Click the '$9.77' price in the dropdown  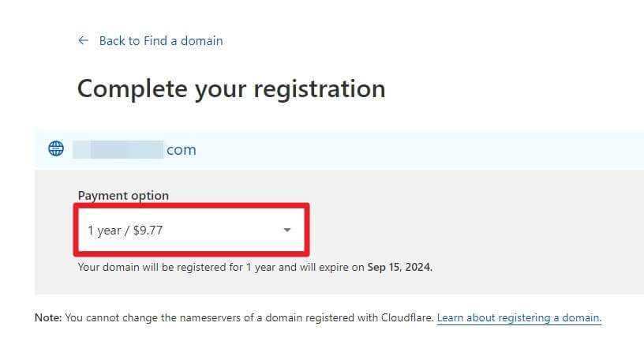tap(148, 230)
